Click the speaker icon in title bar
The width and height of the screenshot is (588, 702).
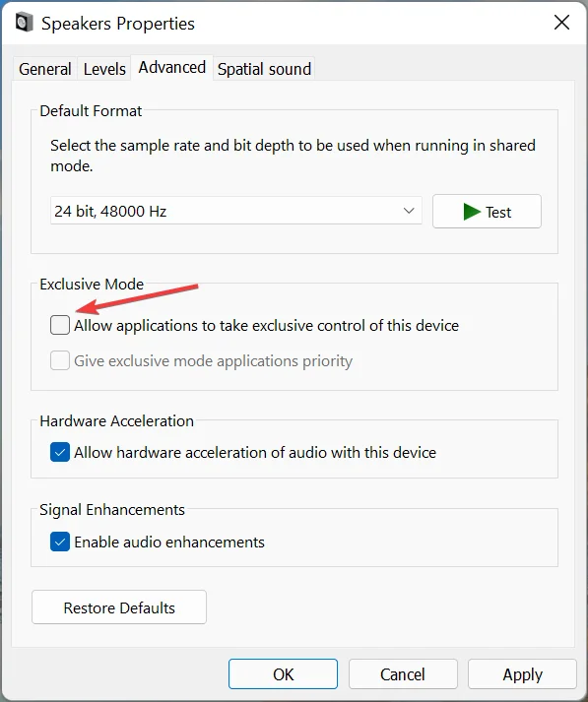[x=25, y=23]
